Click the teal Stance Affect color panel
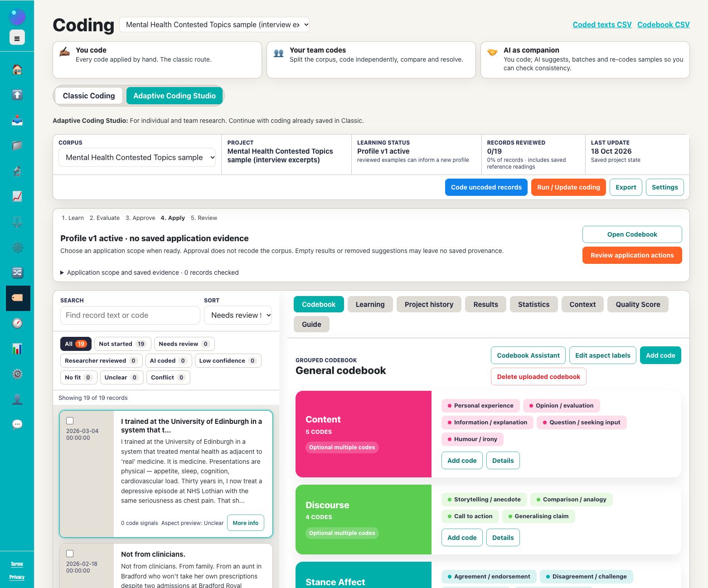This screenshot has width=708, height=588. pos(364,575)
